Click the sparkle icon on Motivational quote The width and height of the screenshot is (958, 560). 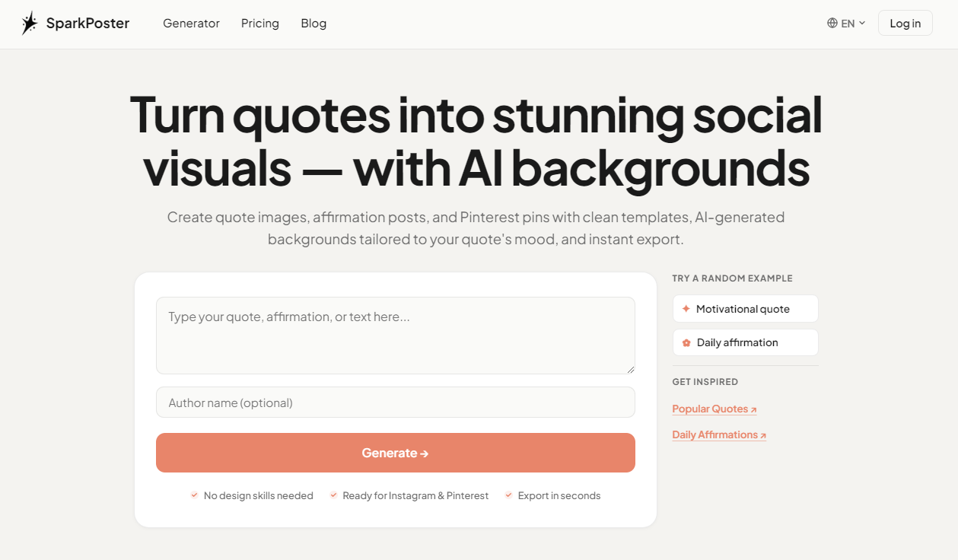686,308
